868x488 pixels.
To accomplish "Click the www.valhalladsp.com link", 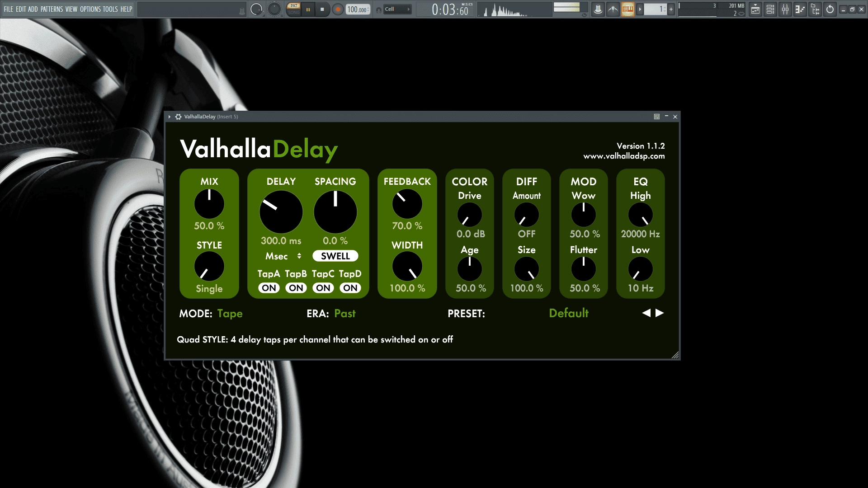I will coord(624,156).
